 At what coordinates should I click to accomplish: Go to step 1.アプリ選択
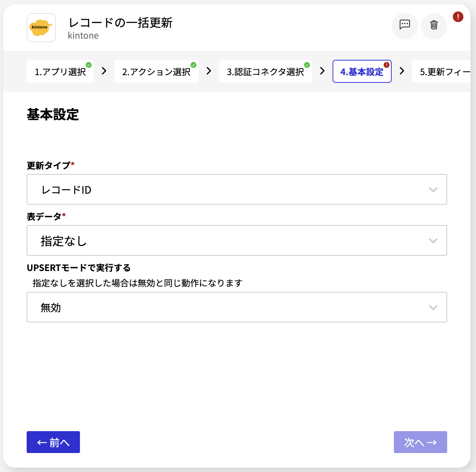60,71
